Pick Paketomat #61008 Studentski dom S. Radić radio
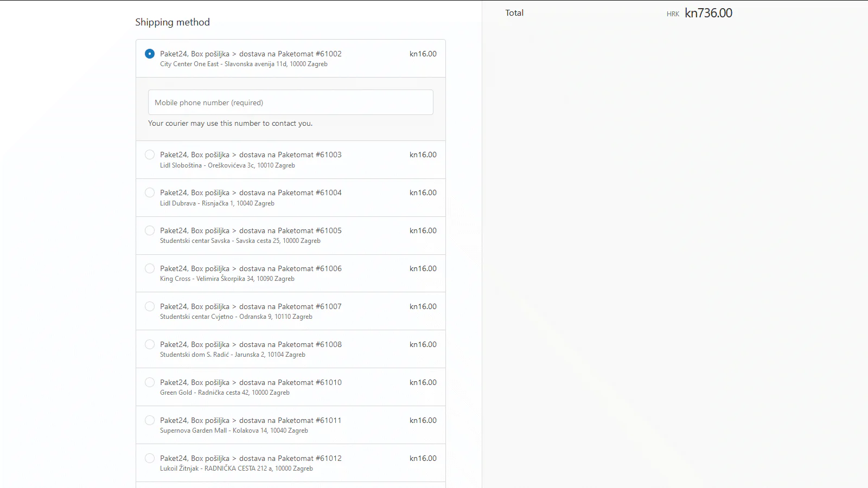 click(150, 344)
